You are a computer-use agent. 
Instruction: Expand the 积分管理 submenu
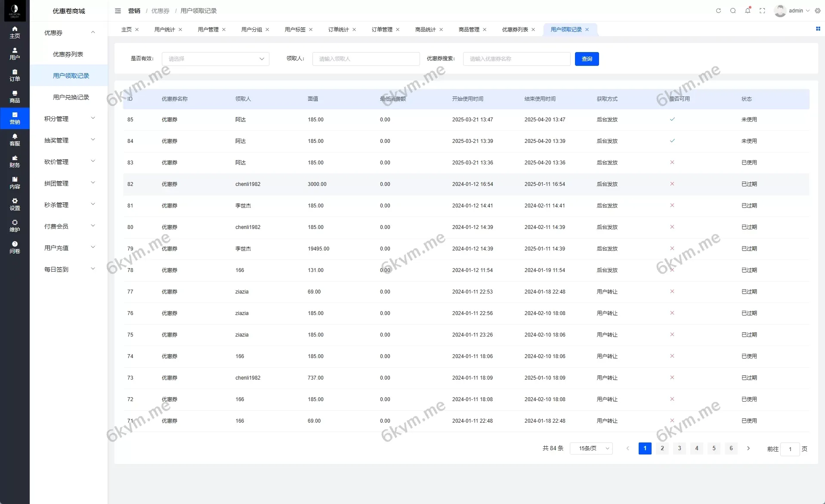(x=69, y=119)
